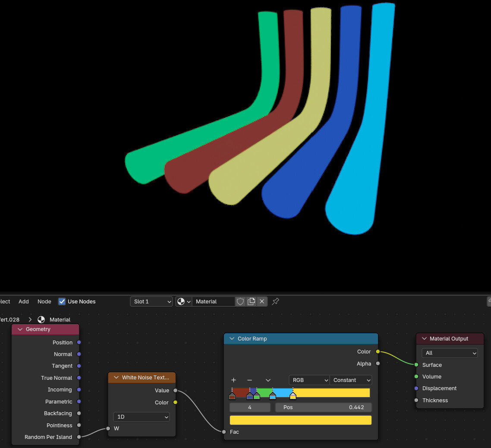491x448 pixels.
Task: Click the Color Ramp Alpha output socket
Action: [x=378, y=363]
